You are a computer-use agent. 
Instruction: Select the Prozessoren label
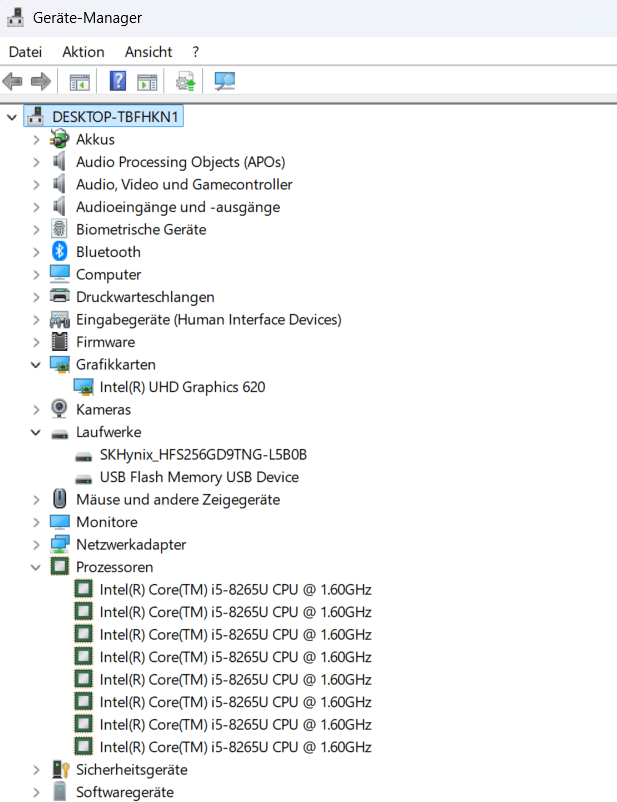[115, 567]
